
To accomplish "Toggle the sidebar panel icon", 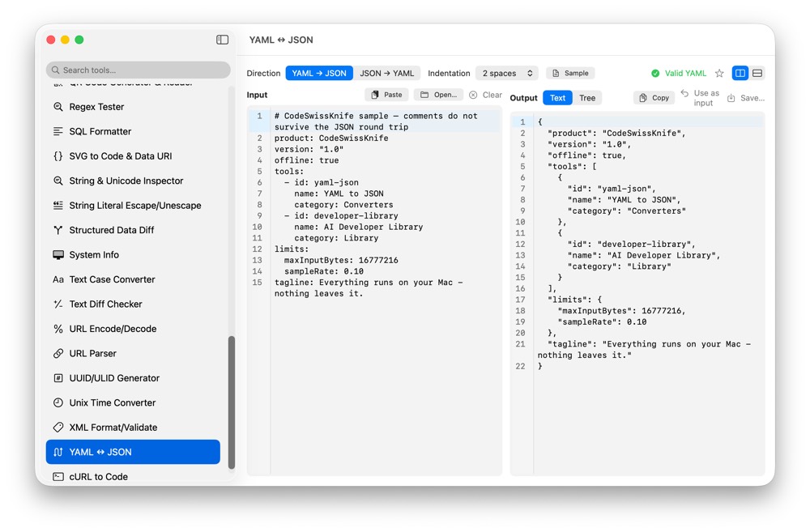I will 222,40.
